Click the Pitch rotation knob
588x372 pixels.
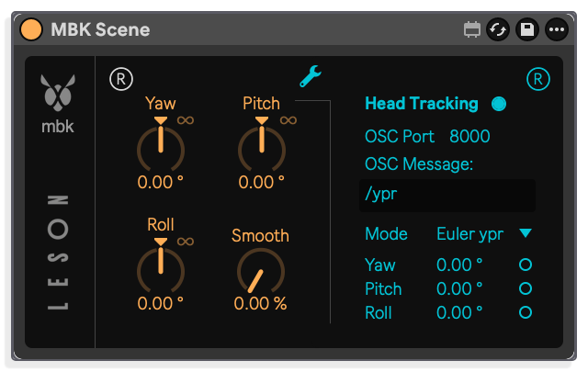coord(262,149)
